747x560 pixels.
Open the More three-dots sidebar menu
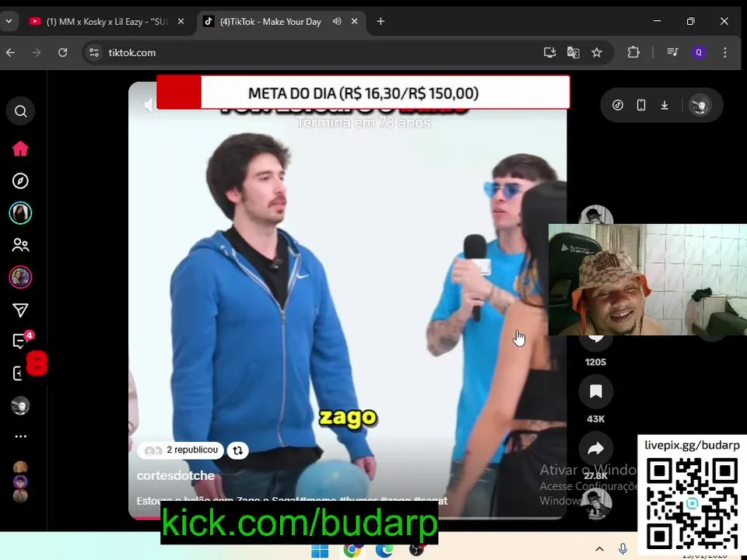pyautogui.click(x=20, y=436)
